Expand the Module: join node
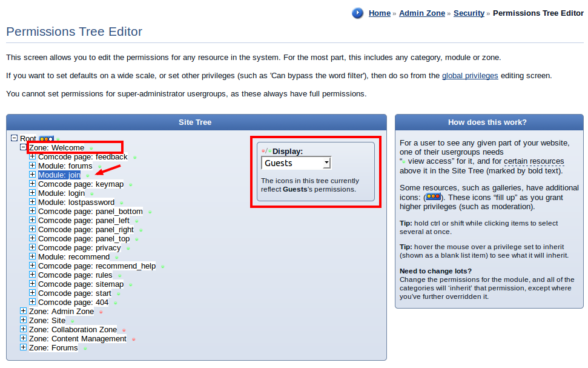 [33, 175]
